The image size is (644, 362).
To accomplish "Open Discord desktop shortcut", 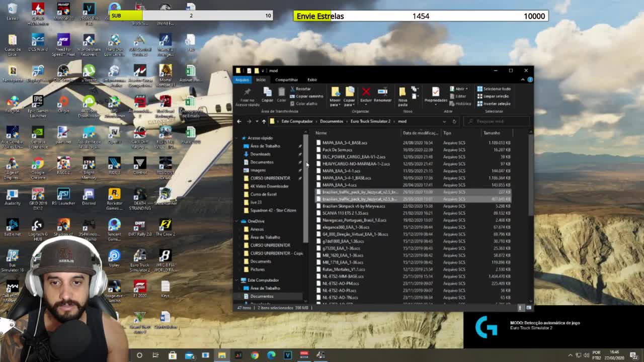I will [89, 196].
